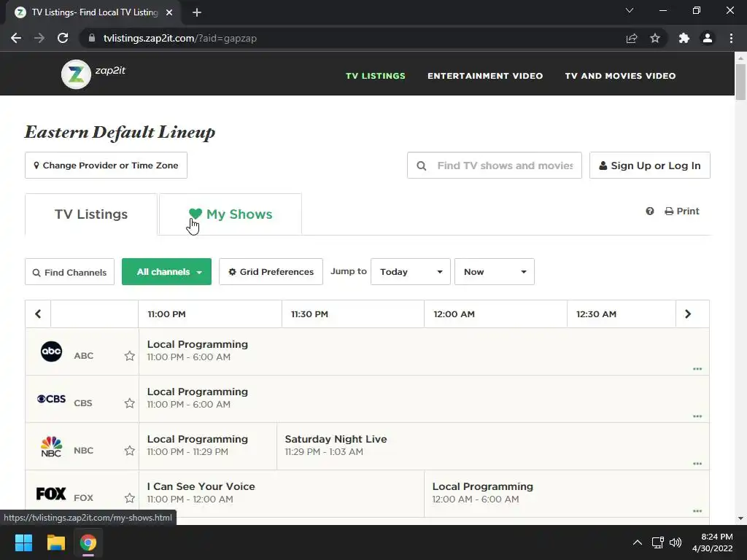Open TV LISTINGS in top navigation
Image resolution: width=747 pixels, height=560 pixels.
(x=376, y=76)
